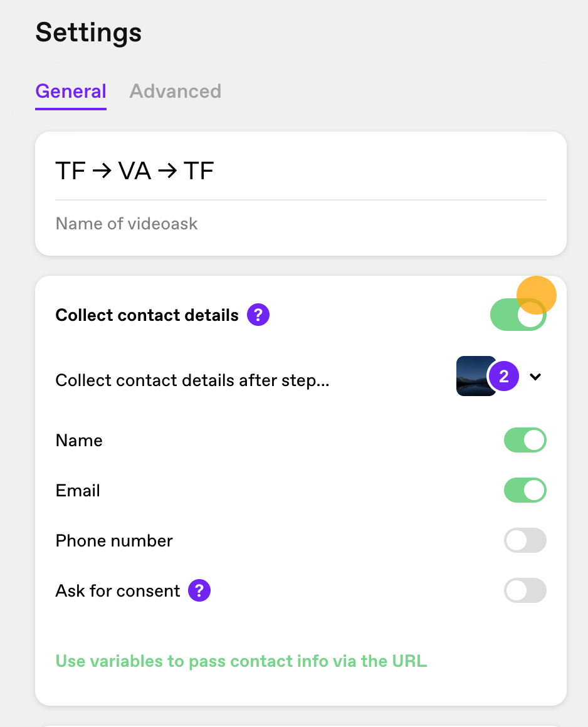The width and height of the screenshot is (588, 727).
Task: Click the purple step 2 badge
Action: [x=503, y=376]
